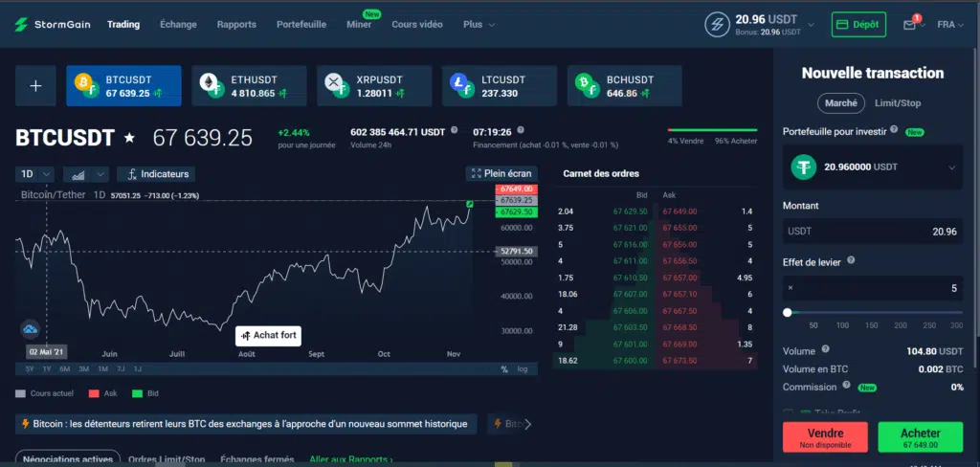
Task: Select the Limit/Stop order type
Action: point(898,103)
